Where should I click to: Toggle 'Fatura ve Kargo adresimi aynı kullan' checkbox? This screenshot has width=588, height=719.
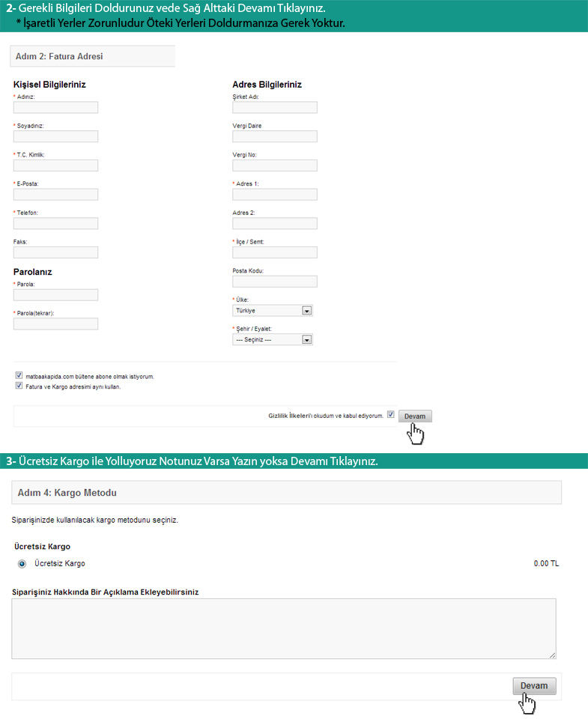tap(19, 386)
